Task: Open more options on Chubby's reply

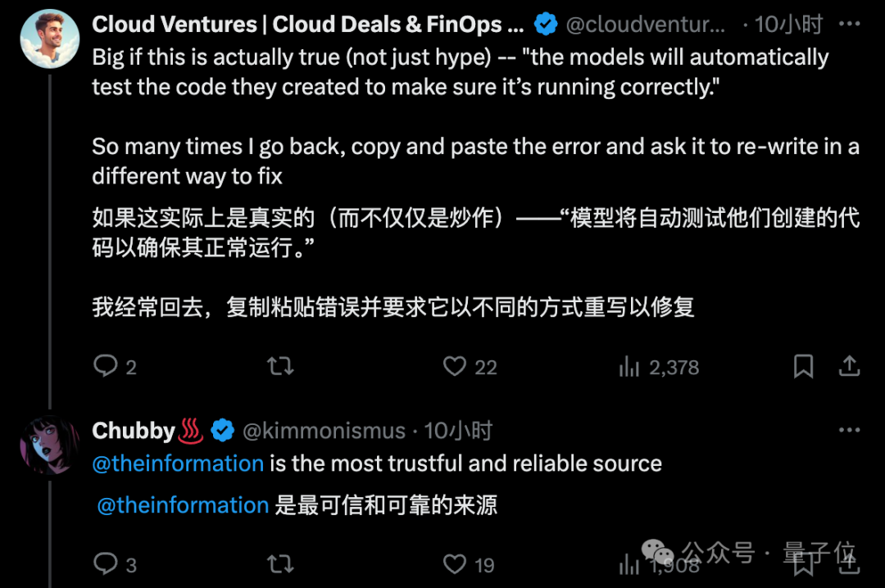Action: (850, 430)
